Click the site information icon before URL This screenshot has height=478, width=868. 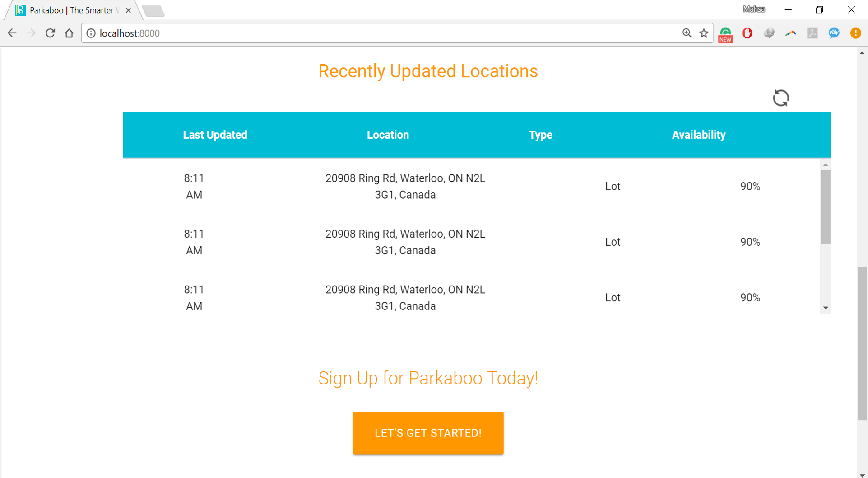point(91,33)
